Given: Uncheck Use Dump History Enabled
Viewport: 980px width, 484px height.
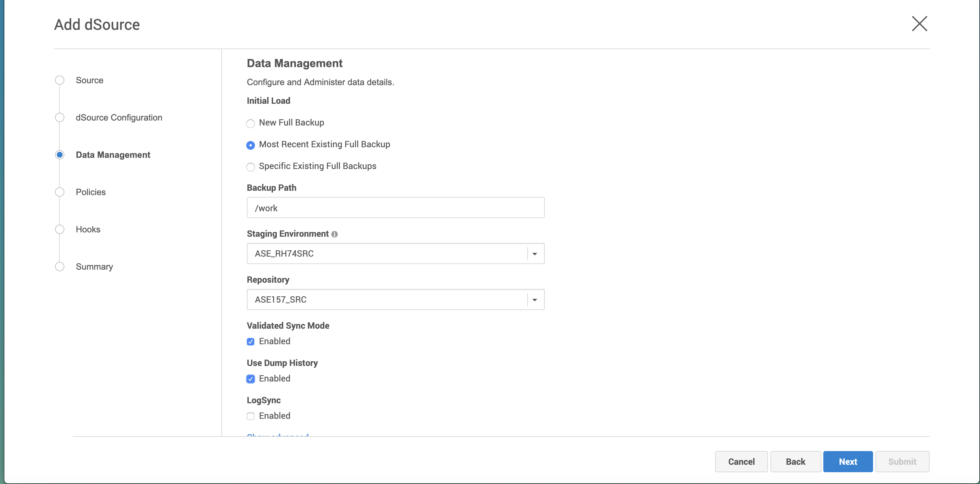Looking at the screenshot, I should (250, 379).
